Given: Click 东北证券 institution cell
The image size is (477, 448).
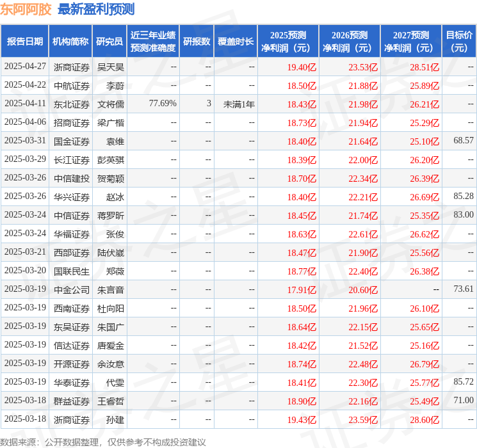Looking at the screenshot, I should (72, 104).
